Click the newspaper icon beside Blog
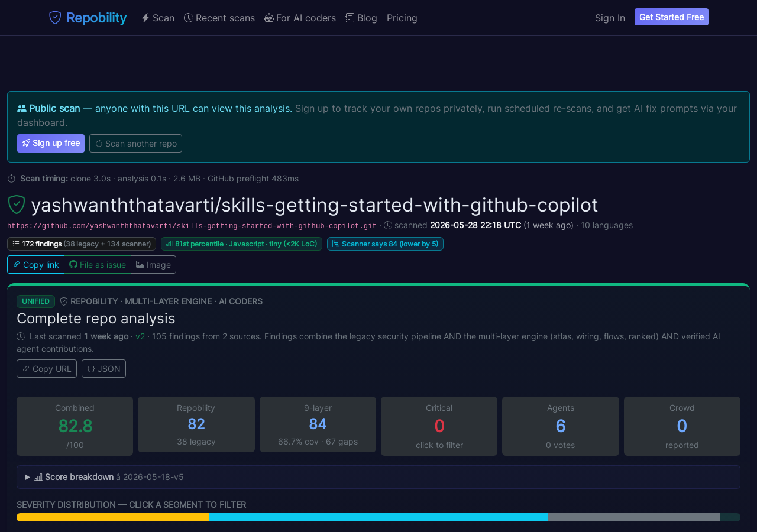Screen dimensions: 757x532 pyautogui.click(x=350, y=18)
